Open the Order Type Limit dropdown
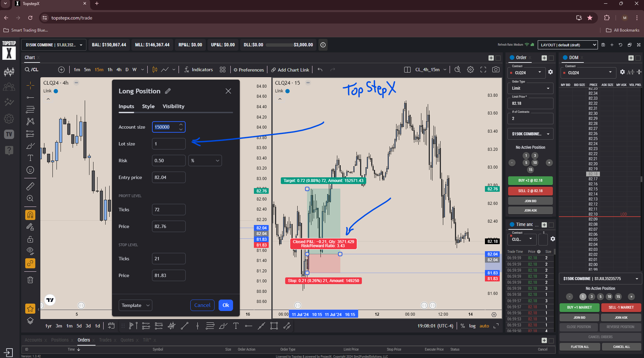The image size is (644, 358). pos(530,88)
